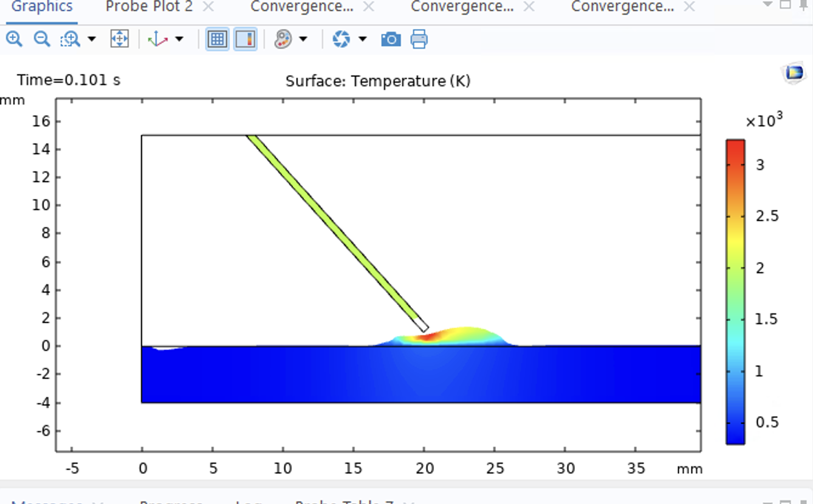Click the Zoom In magnifier icon
Screen dimensions: 813x504
(14, 39)
